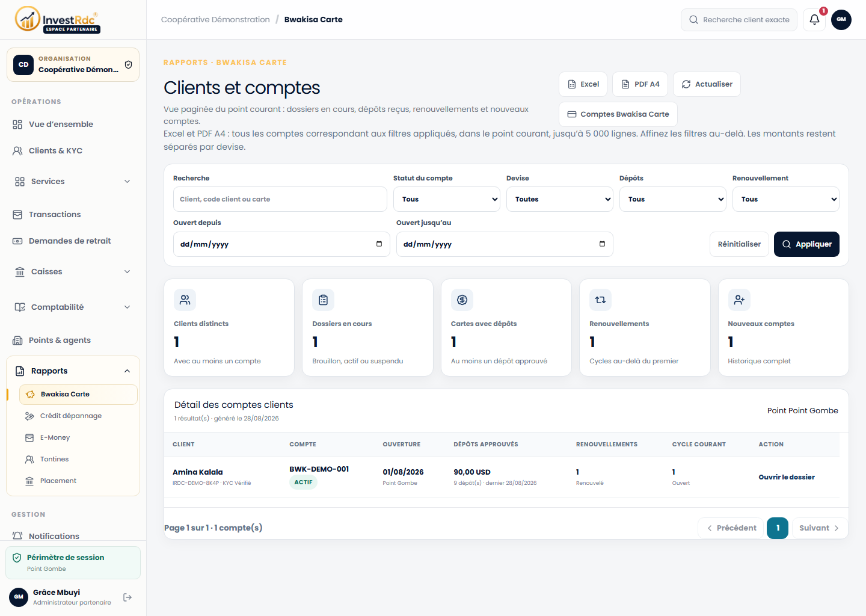Click the Nouveaux comptes user-plus icon

tap(739, 300)
